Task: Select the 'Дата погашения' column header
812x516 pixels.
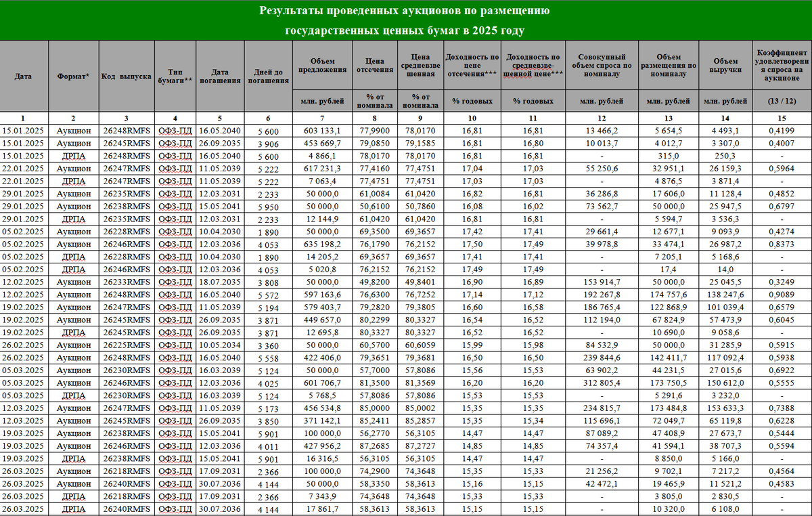Action: tap(221, 76)
